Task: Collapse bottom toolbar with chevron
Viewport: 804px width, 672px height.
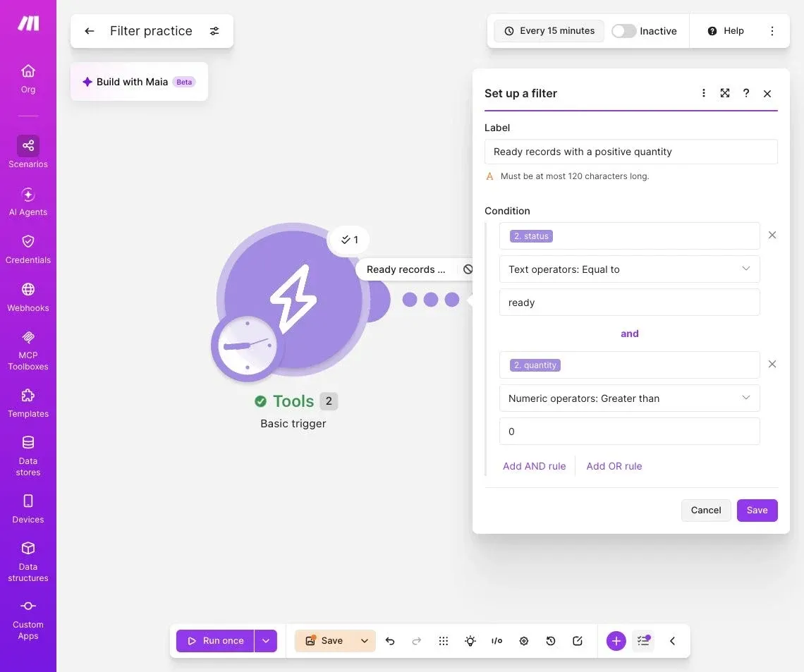Action: pyautogui.click(x=672, y=641)
